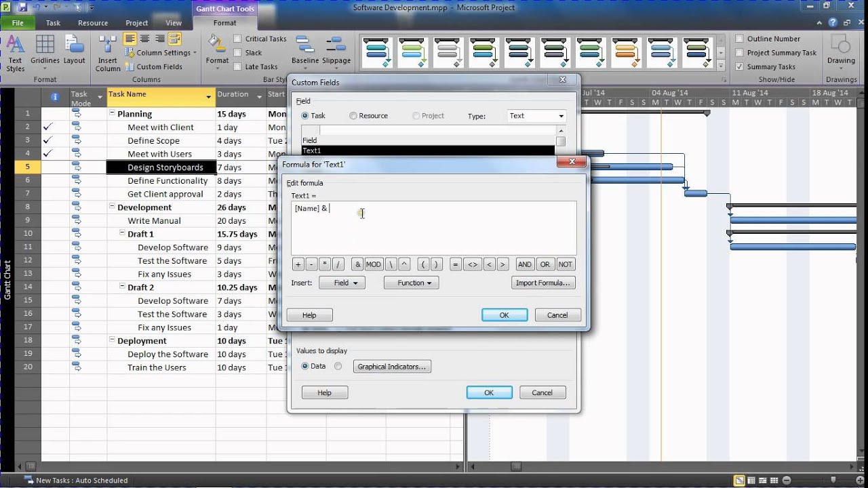Switch to the View ribbon tab
Viewport: 868px width, 488px height.
tap(174, 22)
